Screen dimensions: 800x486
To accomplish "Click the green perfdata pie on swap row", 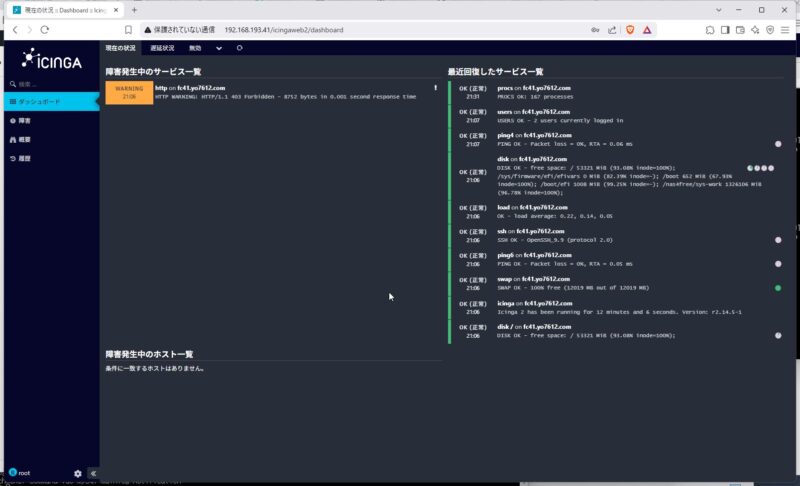I will pos(778,288).
